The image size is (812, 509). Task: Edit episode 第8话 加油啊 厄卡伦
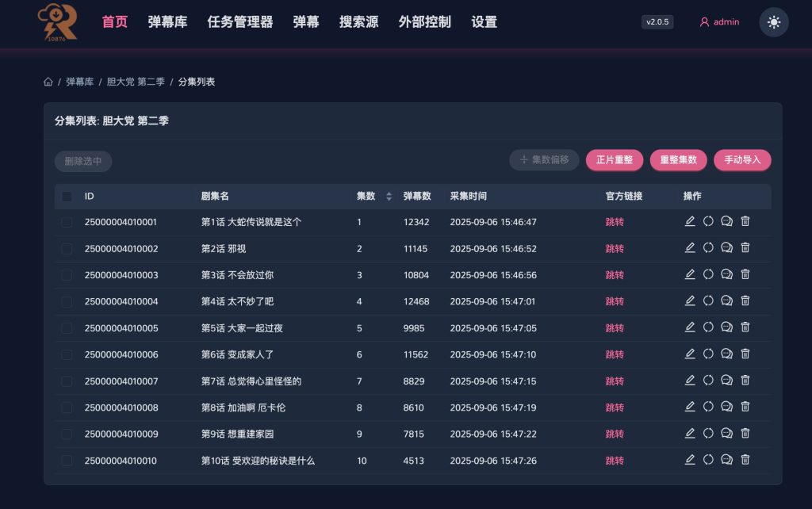point(690,407)
